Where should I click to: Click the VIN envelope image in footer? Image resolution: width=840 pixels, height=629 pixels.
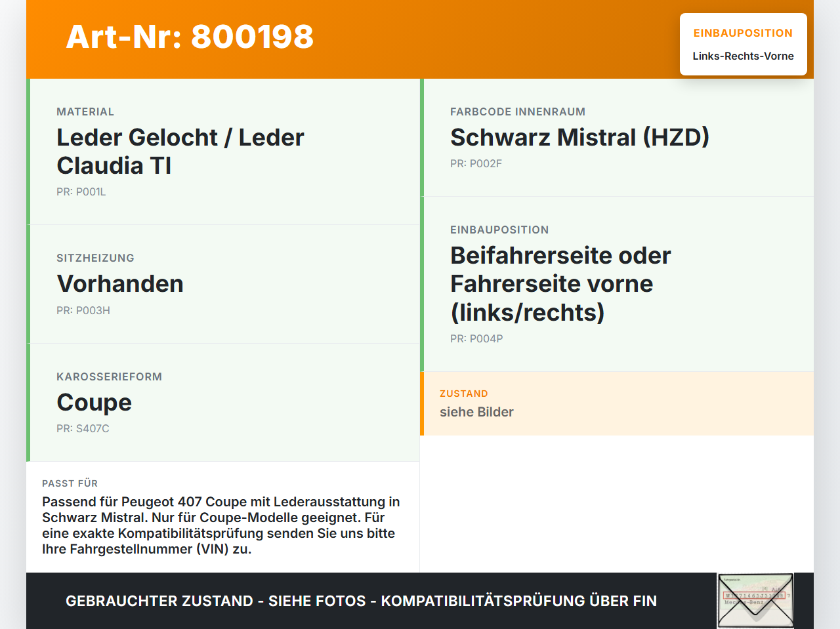tap(756, 601)
